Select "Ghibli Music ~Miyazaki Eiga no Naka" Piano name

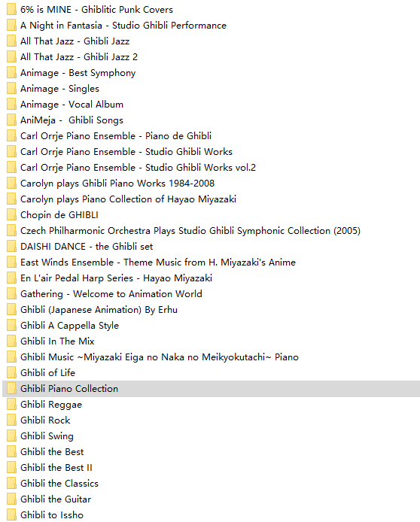pos(160,357)
